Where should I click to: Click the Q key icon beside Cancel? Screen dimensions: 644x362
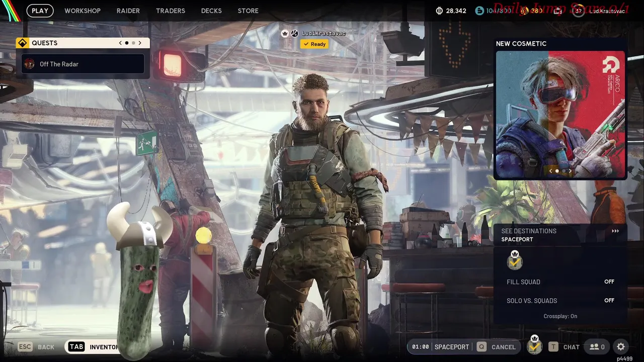click(x=482, y=347)
